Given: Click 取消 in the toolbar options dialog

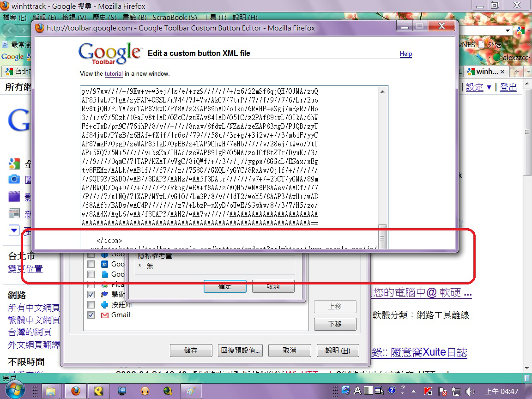Looking at the screenshot, I should 290,350.
